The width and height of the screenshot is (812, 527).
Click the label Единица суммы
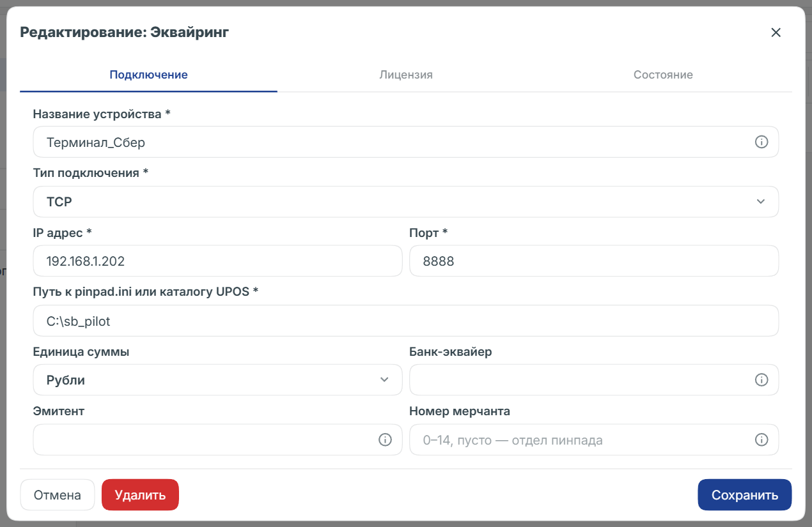tap(81, 352)
